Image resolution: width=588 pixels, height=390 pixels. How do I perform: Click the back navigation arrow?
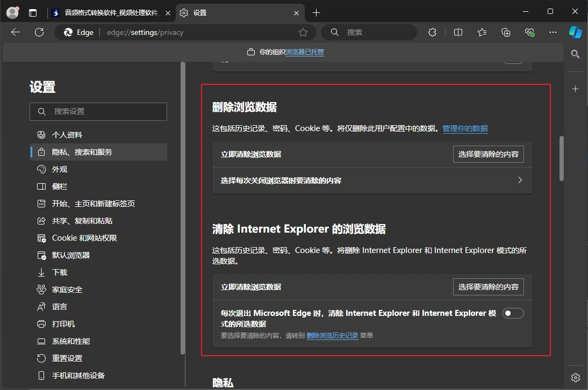point(15,32)
